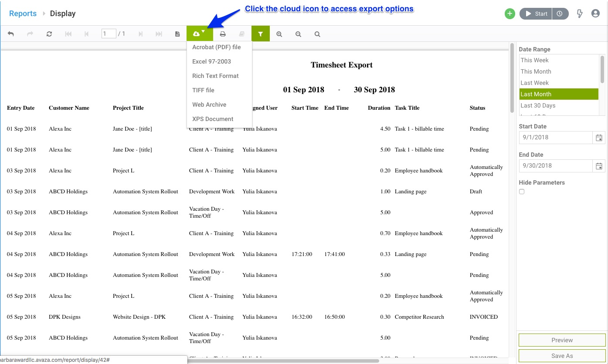Image resolution: width=608 pixels, height=364 pixels.
Task: Click the undo back arrow in report toolbar
Action: pyautogui.click(x=11, y=34)
